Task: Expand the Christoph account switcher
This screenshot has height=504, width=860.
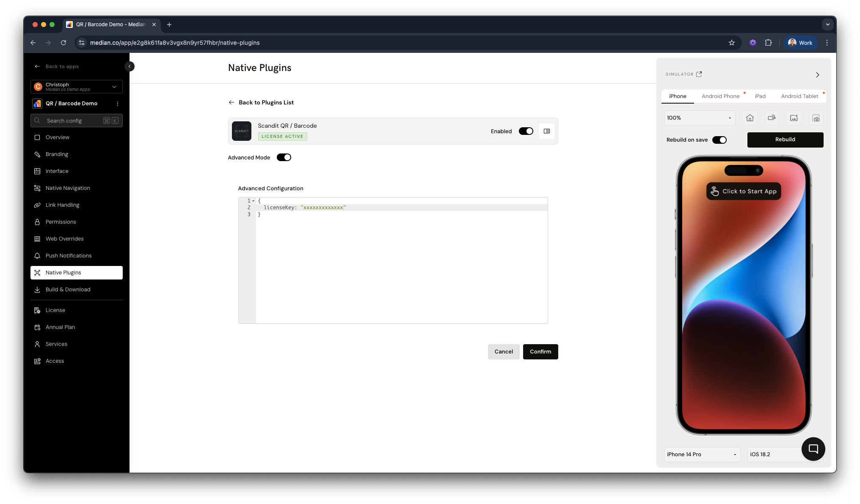Action: click(77, 87)
